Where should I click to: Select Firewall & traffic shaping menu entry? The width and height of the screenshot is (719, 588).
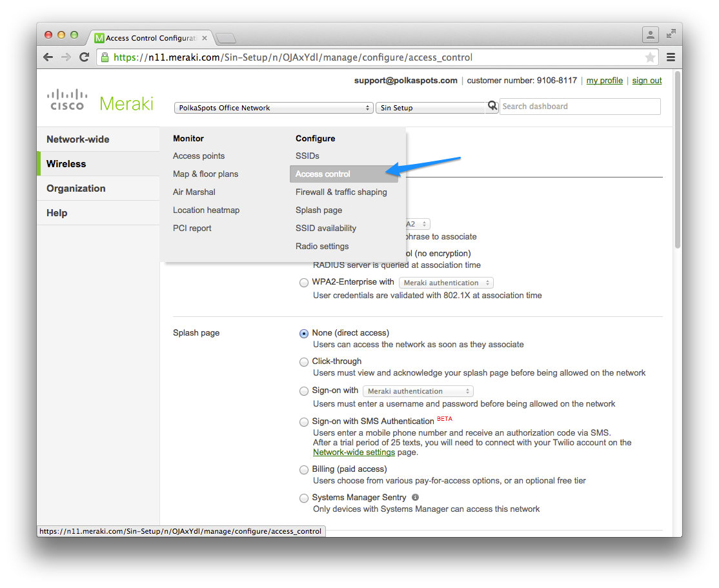click(341, 192)
